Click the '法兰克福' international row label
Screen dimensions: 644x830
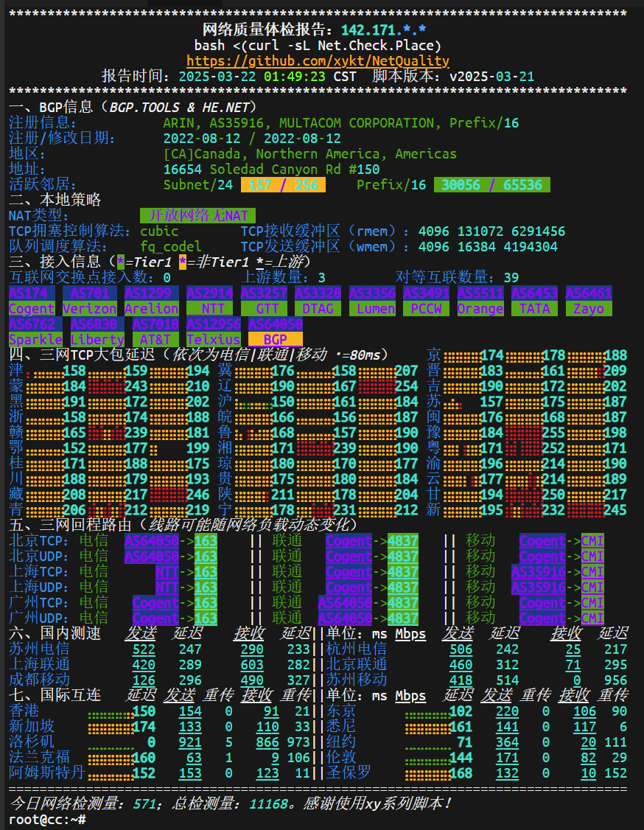click(x=39, y=758)
